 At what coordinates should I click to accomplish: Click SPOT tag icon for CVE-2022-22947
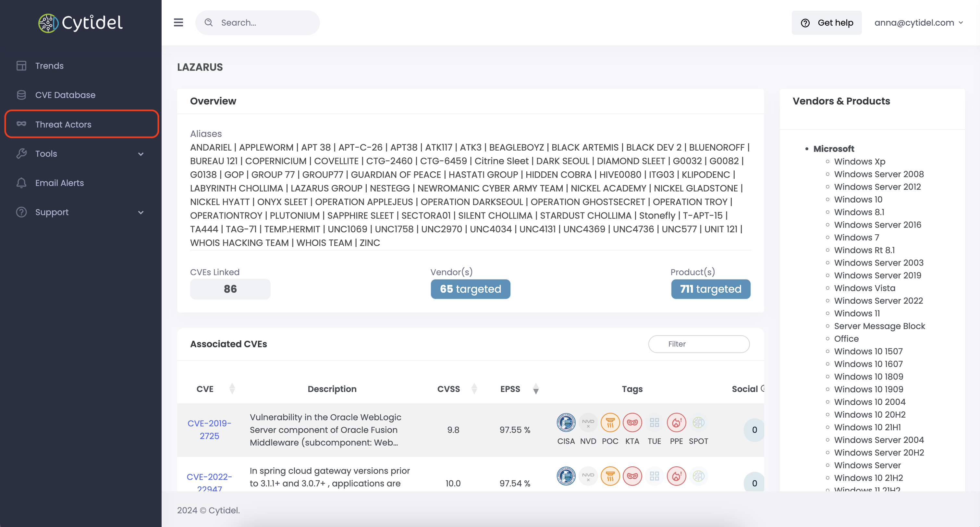pos(698,476)
